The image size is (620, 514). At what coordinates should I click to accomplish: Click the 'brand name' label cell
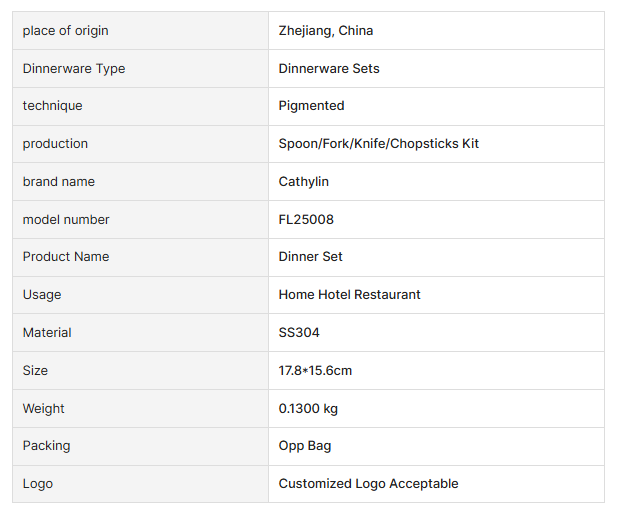click(59, 182)
